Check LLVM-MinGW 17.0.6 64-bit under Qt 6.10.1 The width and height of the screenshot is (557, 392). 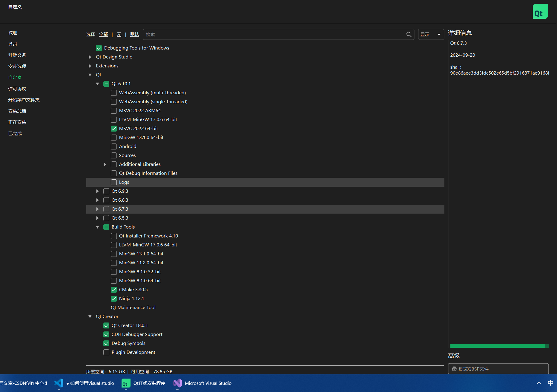[114, 120]
